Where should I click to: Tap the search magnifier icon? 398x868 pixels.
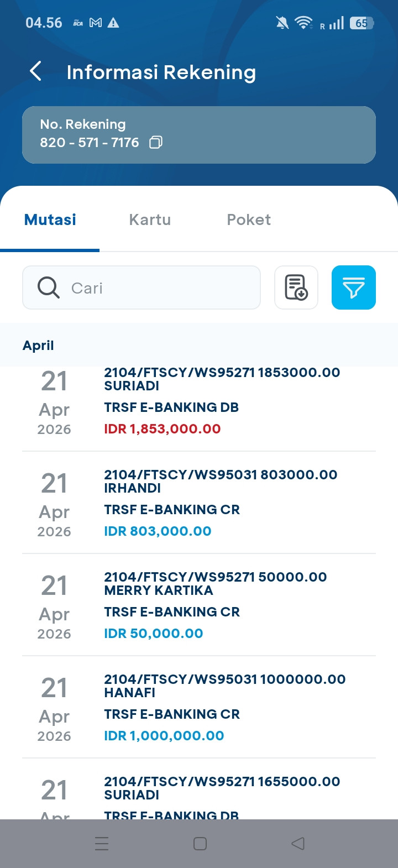(49, 287)
